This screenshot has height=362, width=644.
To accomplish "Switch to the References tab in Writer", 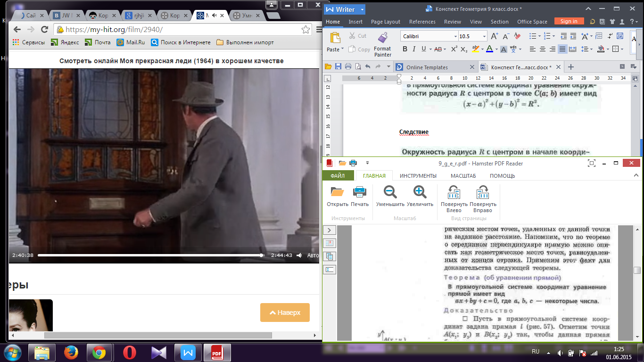I will 422,22.
